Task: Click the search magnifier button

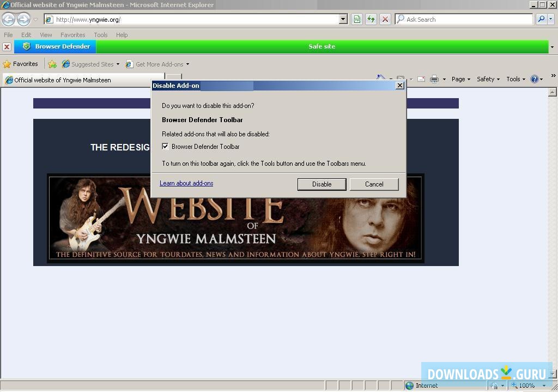Action: [541, 19]
